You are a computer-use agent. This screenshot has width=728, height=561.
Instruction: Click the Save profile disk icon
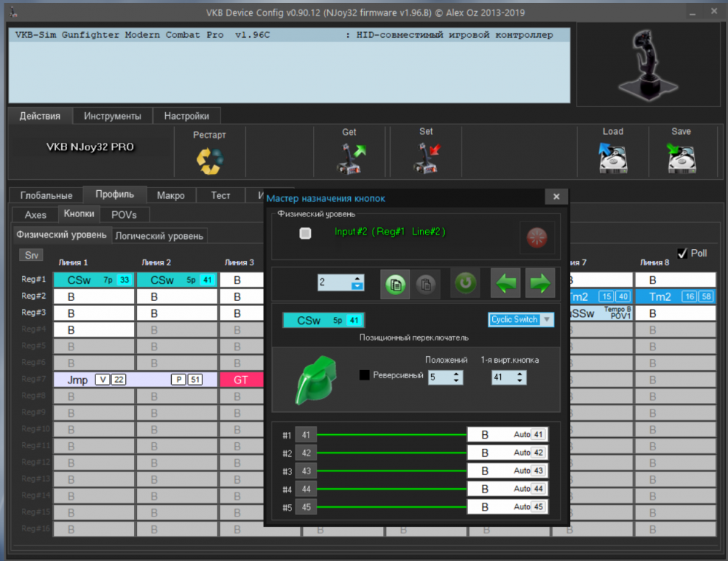point(681,158)
